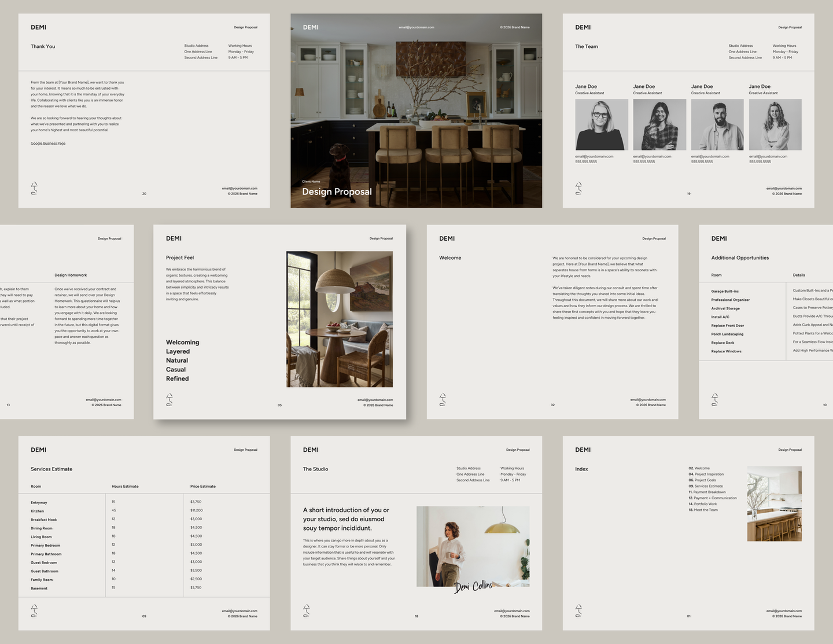The image size is (833, 644).
Task: Click index entry '12. Payment + Communication'
Action: [713, 498]
